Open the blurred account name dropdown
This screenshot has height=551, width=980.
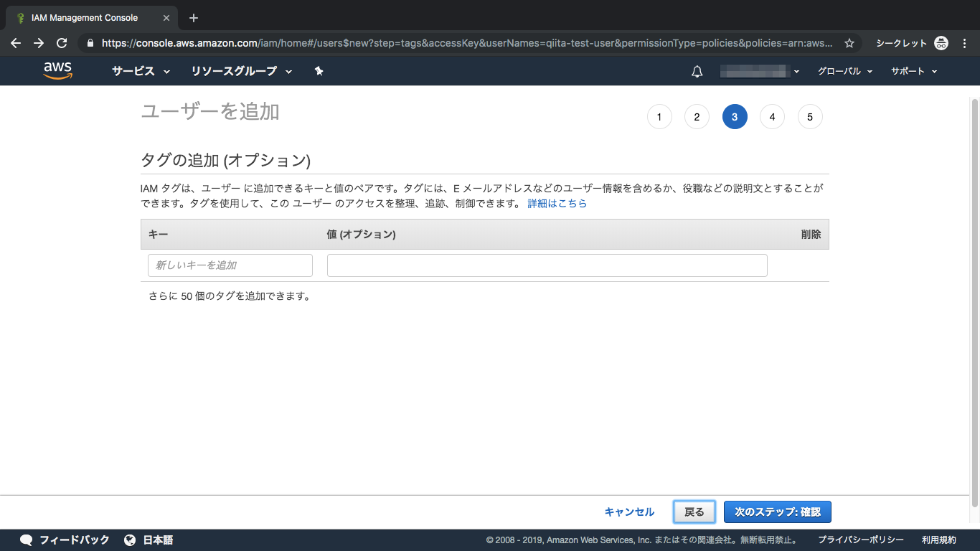(760, 71)
